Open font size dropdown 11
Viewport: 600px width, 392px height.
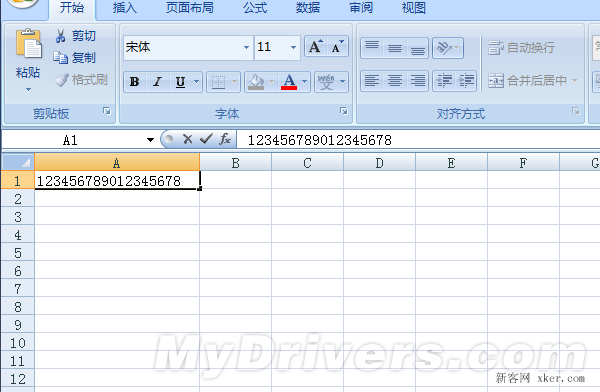click(293, 47)
